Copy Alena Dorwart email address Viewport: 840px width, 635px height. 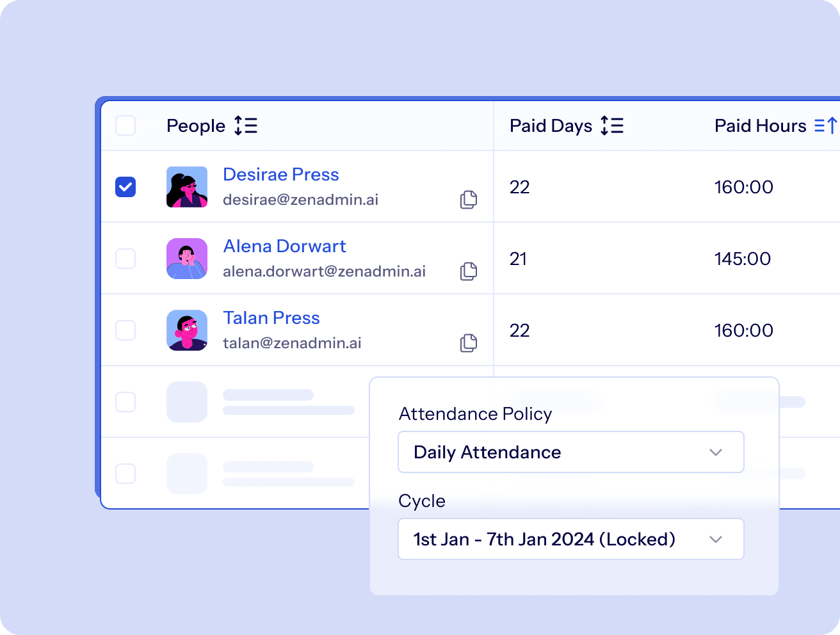pyautogui.click(x=469, y=271)
